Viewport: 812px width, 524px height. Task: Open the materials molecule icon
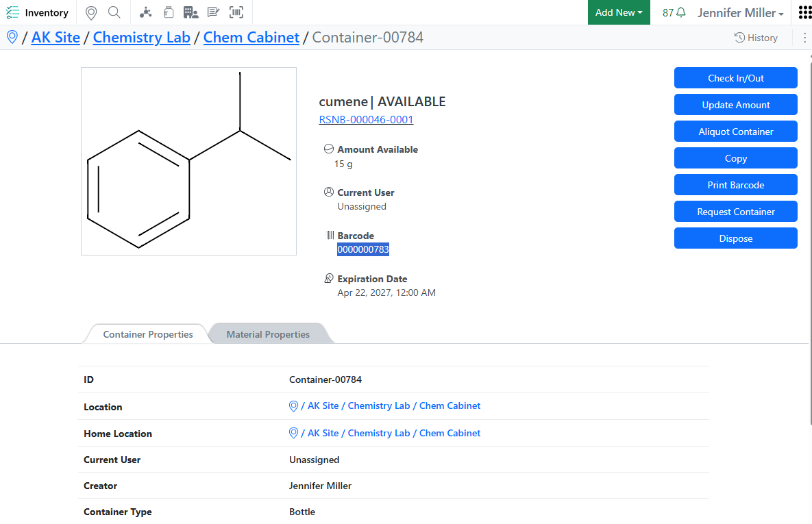145,12
